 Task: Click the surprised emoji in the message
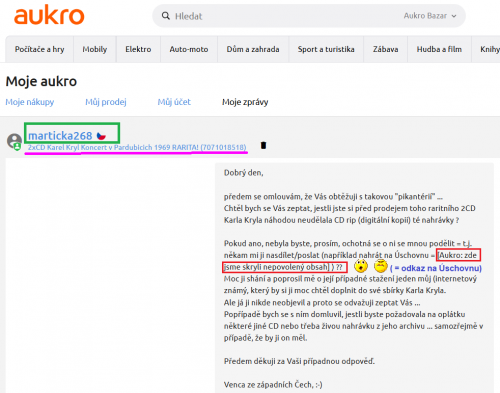click(361, 266)
